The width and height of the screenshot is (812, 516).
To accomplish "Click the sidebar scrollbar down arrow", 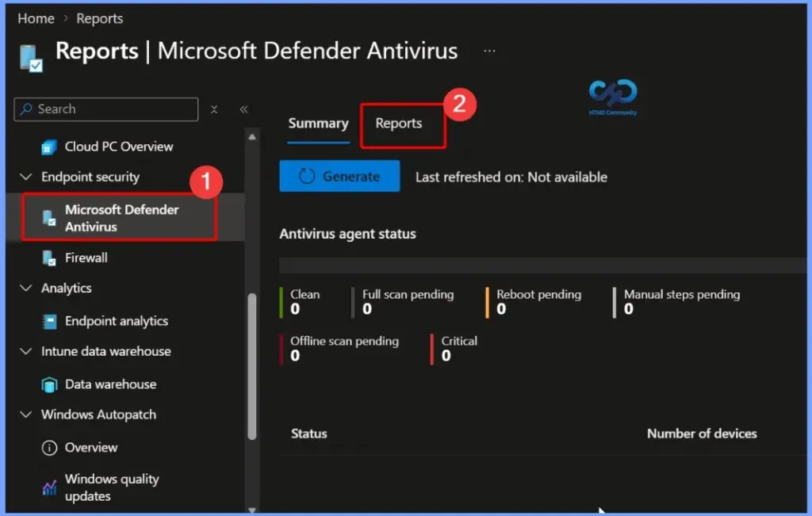I will pos(252,510).
